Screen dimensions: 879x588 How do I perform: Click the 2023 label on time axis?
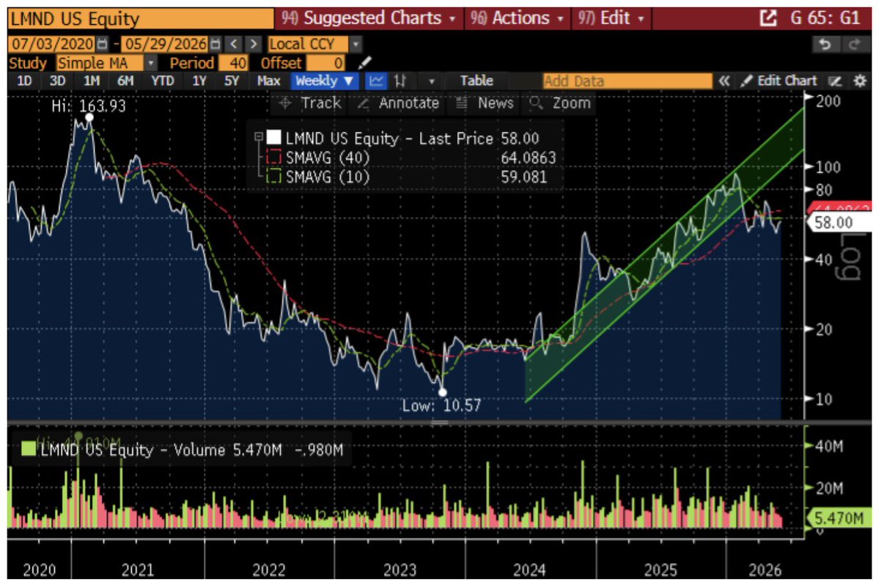tap(400, 570)
